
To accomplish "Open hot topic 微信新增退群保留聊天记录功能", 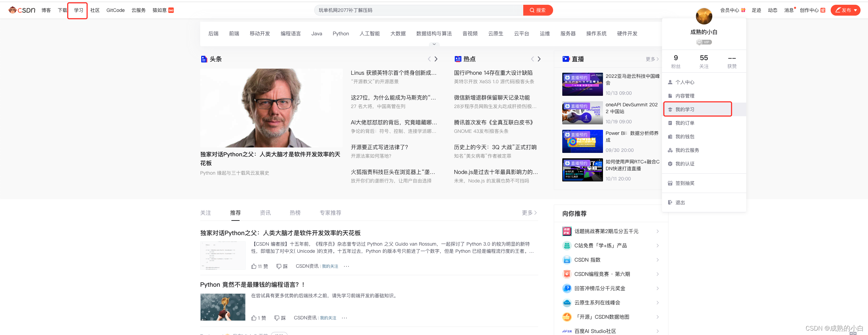I will click(x=492, y=98).
